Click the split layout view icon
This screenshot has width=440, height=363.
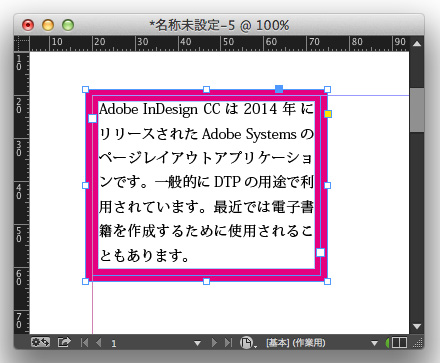pyautogui.click(x=399, y=343)
